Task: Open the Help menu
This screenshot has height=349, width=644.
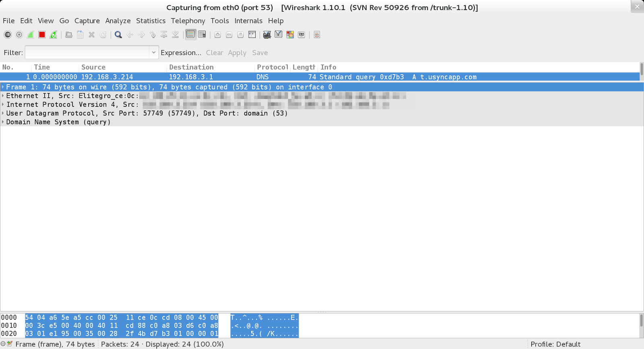Action: click(x=276, y=21)
